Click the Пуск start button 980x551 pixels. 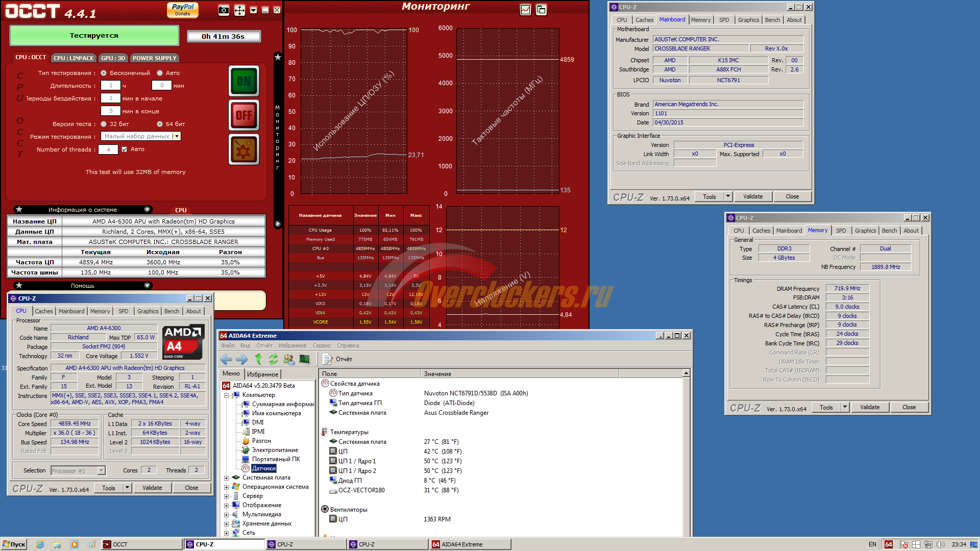(x=14, y=544)
